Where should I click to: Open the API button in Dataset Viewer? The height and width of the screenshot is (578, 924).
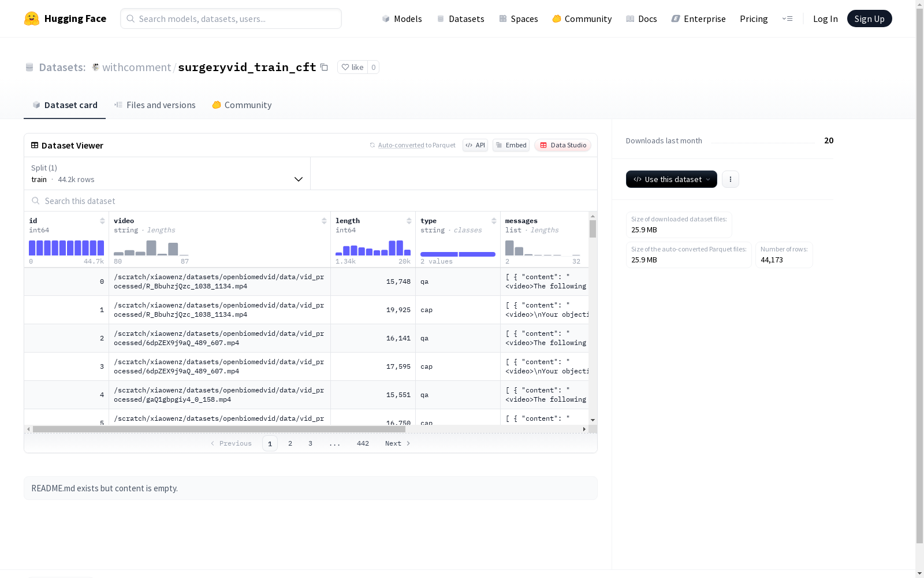(x=475, y=145)
